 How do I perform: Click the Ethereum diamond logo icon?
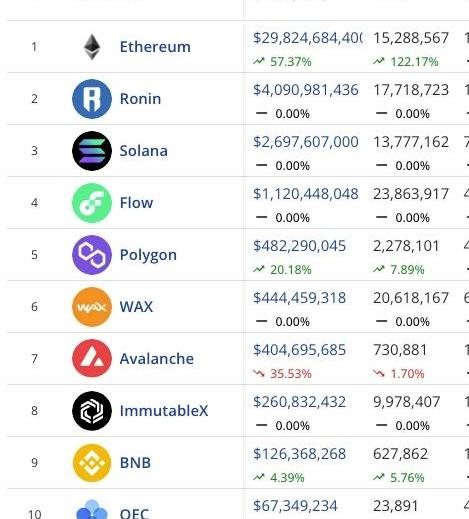(92, 47)
